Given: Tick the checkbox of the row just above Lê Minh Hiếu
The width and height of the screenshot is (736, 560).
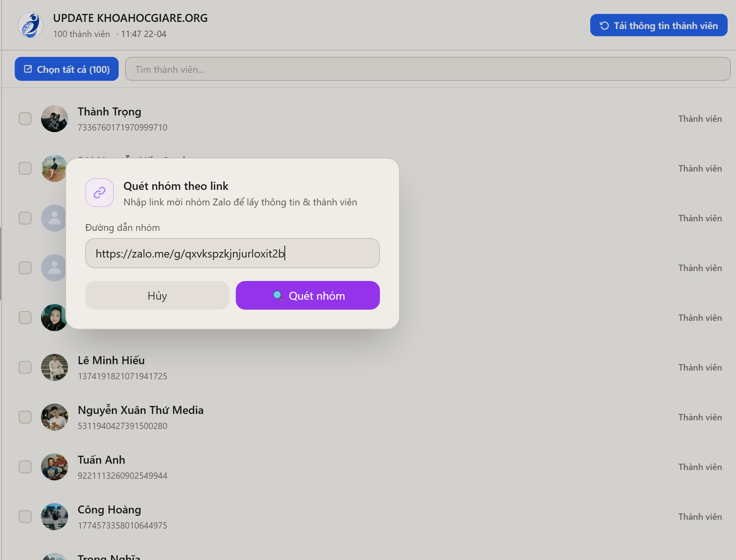Looking at the screenshot, I should tap(25, 318).
